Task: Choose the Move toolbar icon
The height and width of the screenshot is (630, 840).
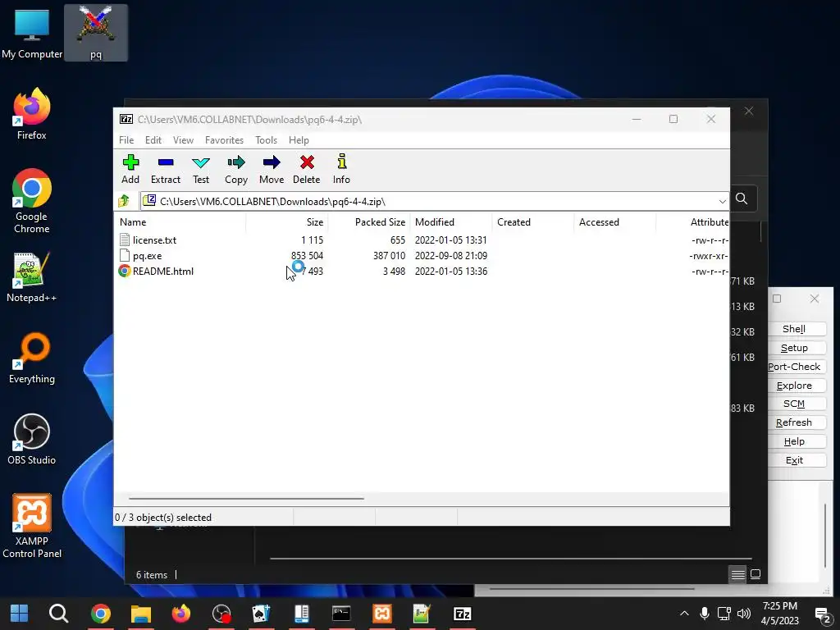Action: [x=272, y=162]
